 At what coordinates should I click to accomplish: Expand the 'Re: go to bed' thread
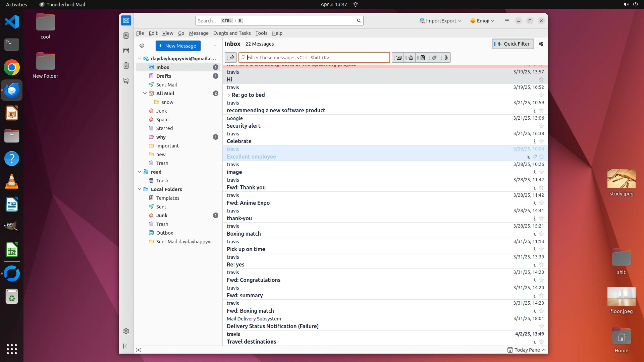pyautogui.click(x=229, y=95)
